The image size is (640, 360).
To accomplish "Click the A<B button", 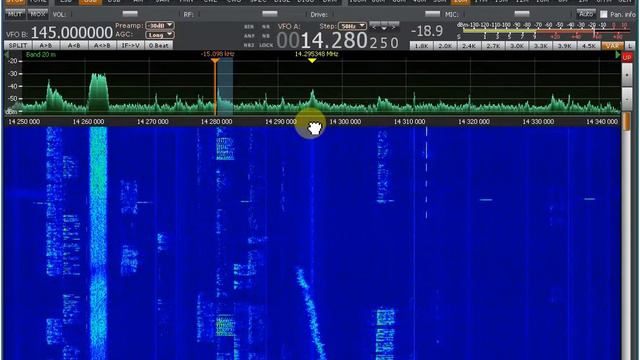I will (74, 45).
